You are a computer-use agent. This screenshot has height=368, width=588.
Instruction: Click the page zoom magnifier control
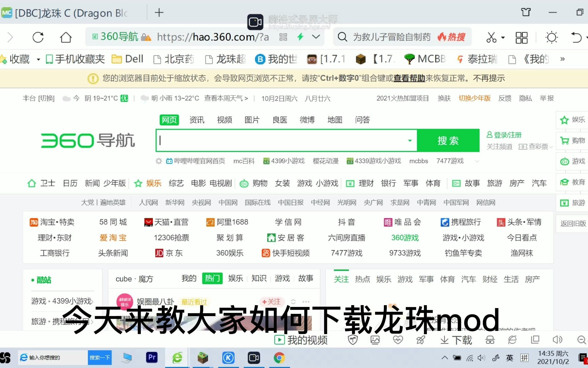tap(582, 340)
